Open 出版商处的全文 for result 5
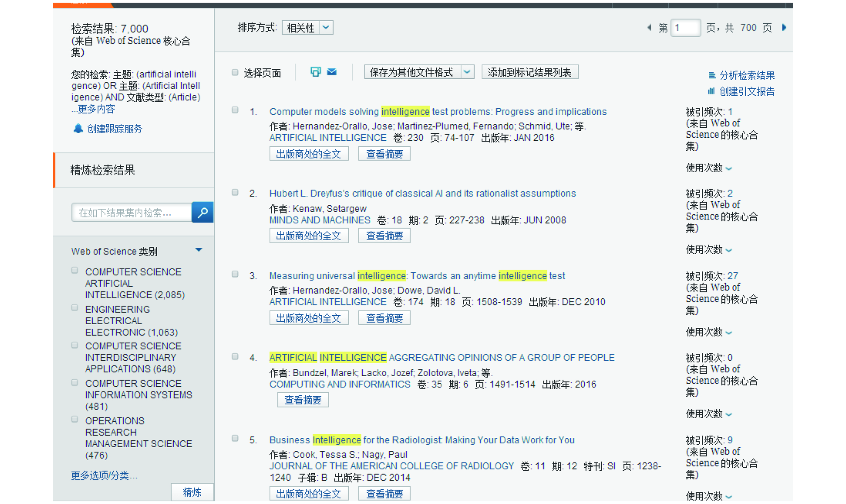 tap(309, 494)
